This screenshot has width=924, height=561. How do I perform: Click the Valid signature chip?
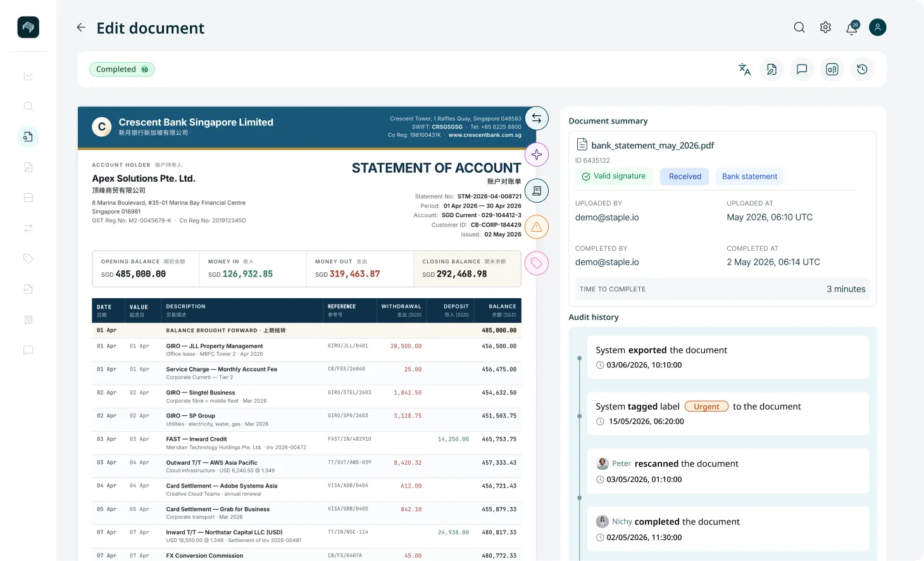click(614, 176)
